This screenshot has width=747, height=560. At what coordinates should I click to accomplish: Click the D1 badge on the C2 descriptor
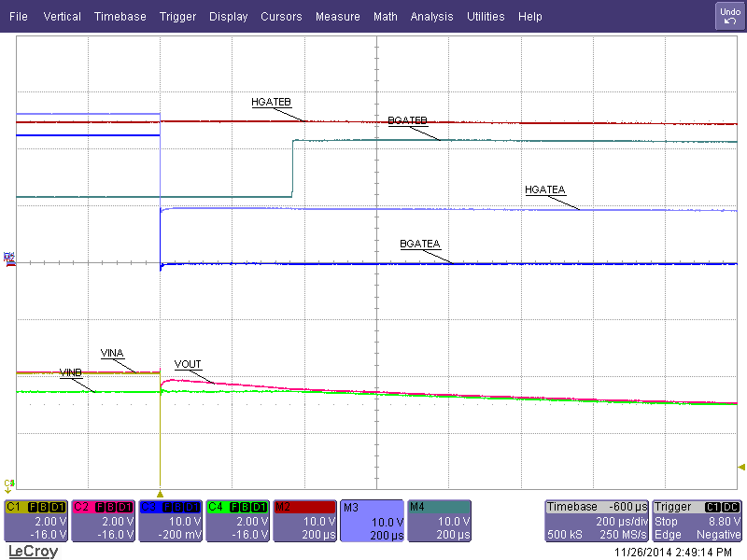pos(126,505)
